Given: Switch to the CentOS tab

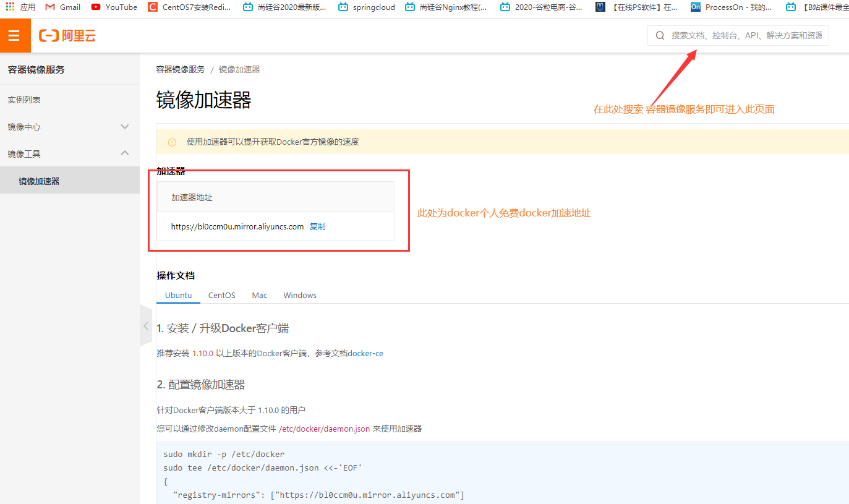Looking at the screenshot, I should click(x=221, y=295).
